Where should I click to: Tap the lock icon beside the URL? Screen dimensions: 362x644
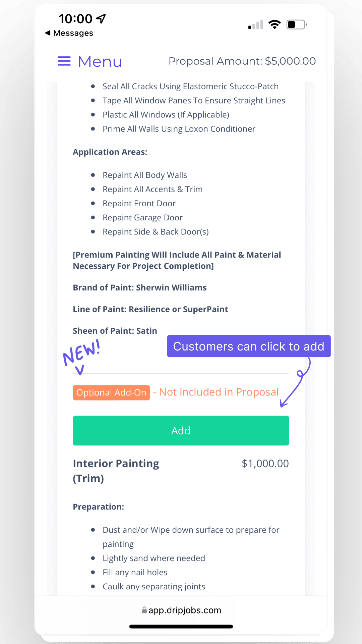[x=144, y=610]
